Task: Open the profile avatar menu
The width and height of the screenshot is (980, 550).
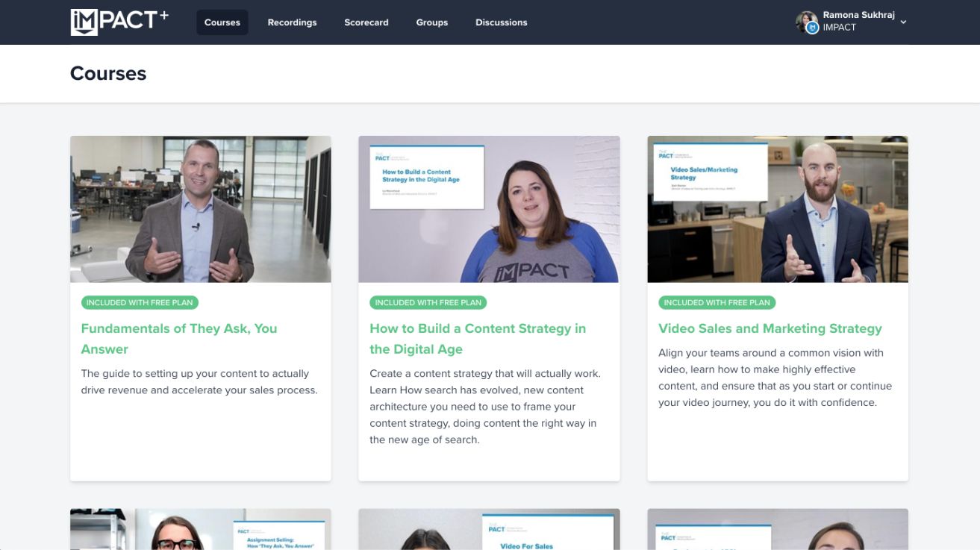Action: coord(808,22)
